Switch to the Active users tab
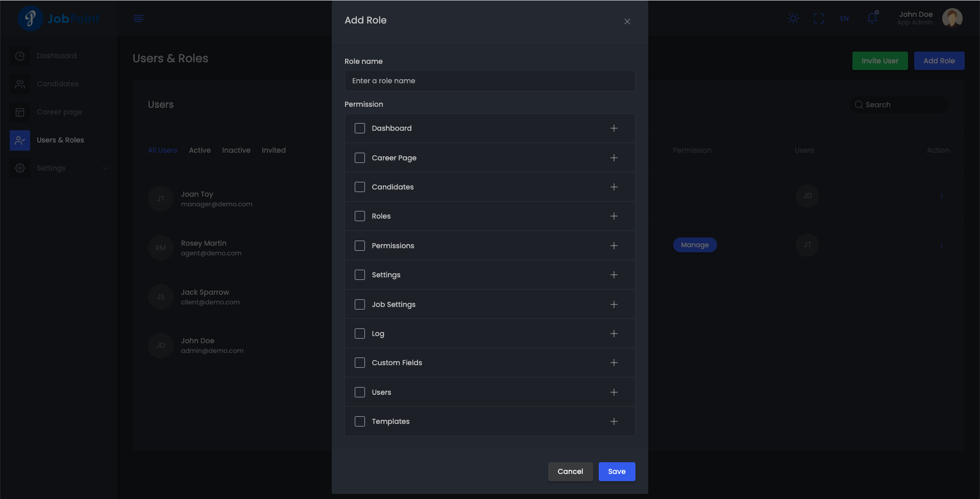The image size is (980, 499). pos(200,150)
